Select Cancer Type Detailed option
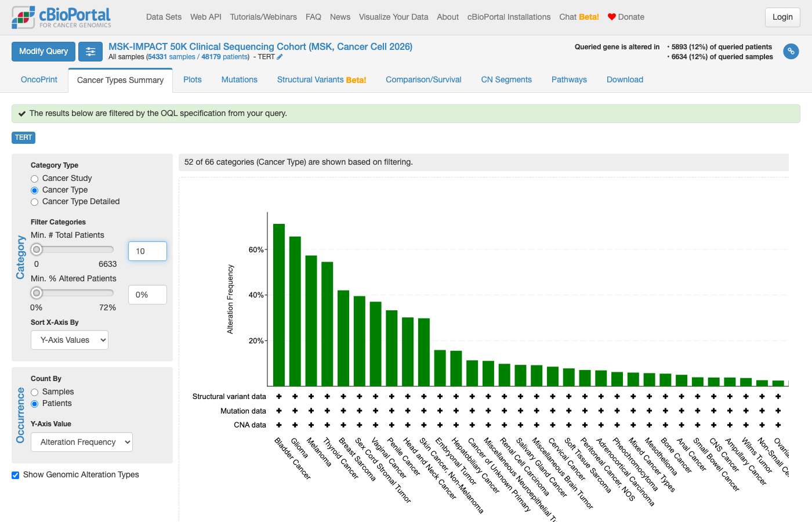Screen dimensions: 812x522 35,202
